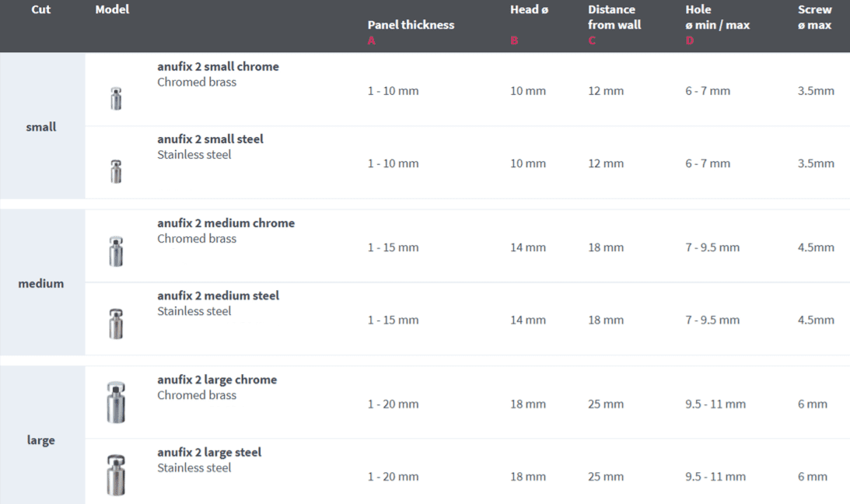
Task: Click the Distance from wall column header
Action: (614, 17)
